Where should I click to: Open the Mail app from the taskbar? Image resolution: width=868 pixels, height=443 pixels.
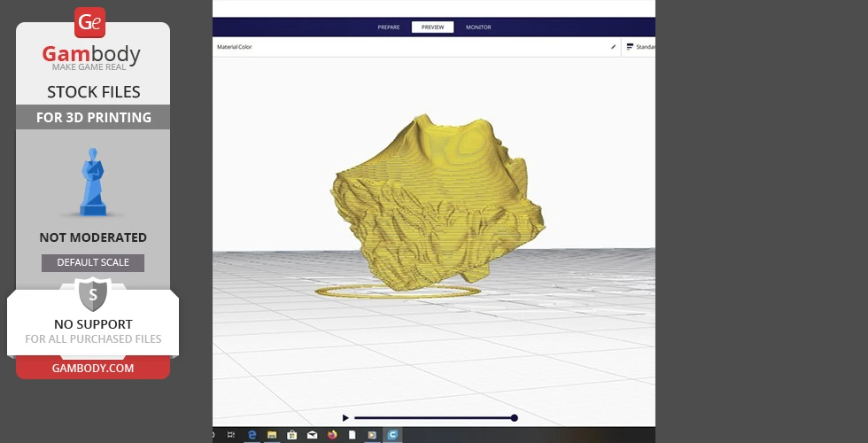[312, 435]
